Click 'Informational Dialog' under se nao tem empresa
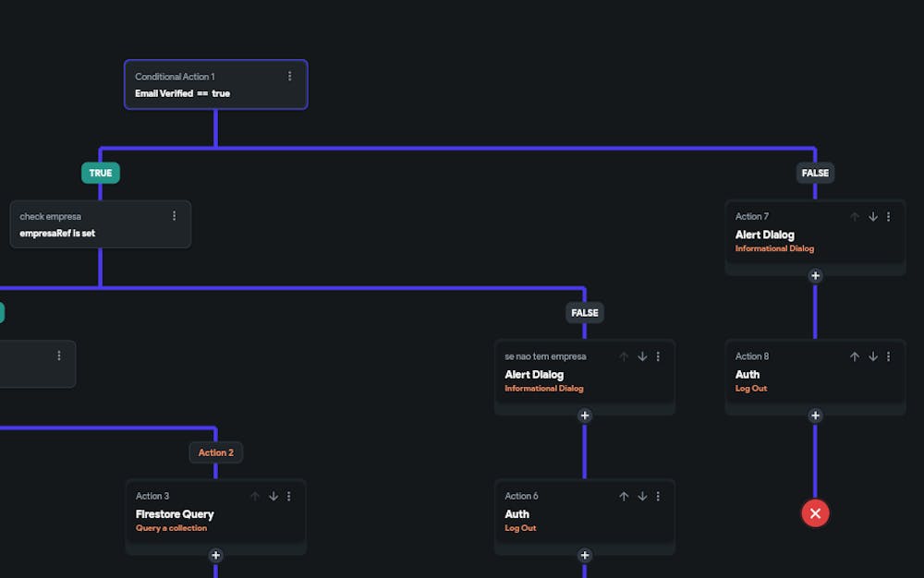Screen dimensions: 924x578 [544, 389]
